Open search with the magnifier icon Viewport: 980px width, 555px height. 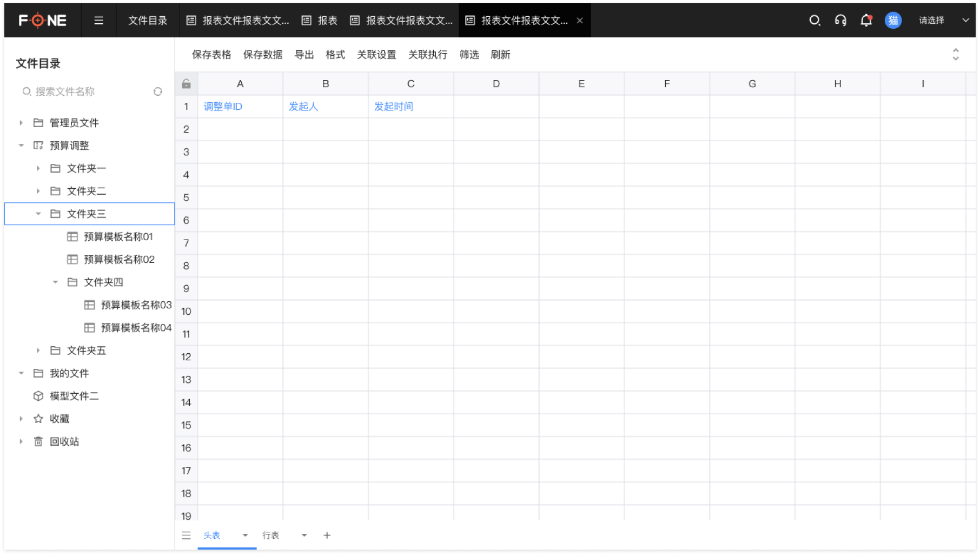coord(815,21)
